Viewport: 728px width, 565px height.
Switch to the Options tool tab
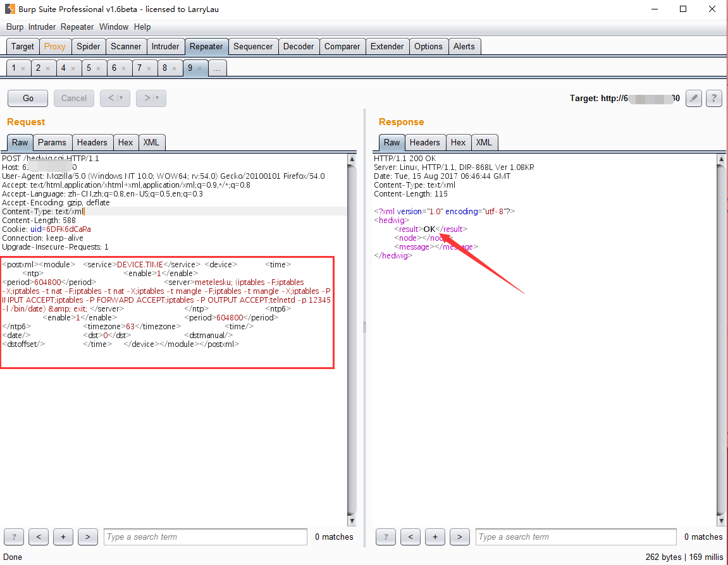point(428,46)
